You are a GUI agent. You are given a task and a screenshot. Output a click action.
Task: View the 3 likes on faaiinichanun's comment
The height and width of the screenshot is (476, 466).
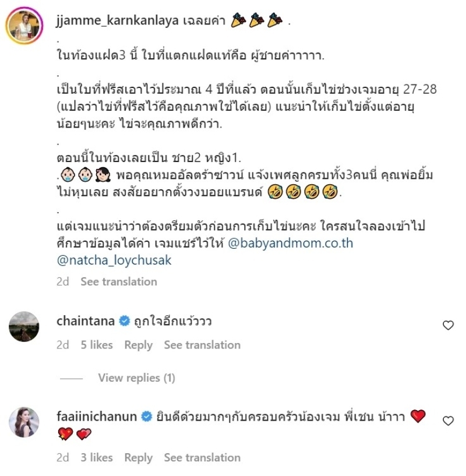coord(97,458)
